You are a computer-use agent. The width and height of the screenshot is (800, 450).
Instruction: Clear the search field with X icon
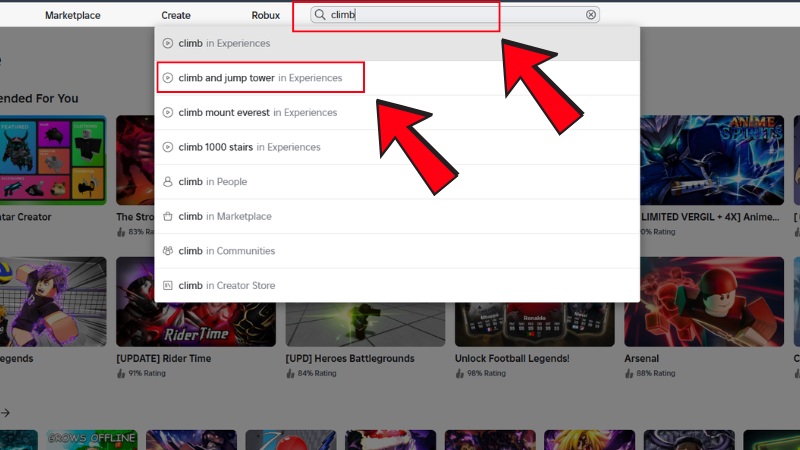[591, 15]
